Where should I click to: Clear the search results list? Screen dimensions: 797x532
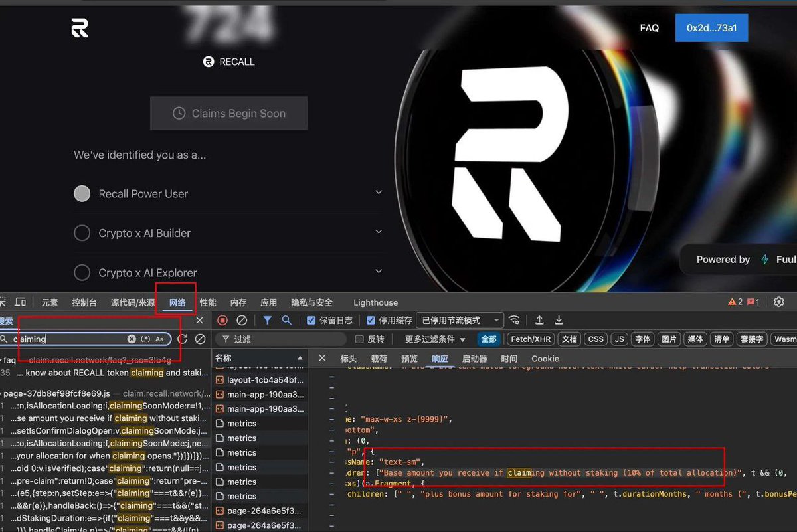(x=200, y=339)
